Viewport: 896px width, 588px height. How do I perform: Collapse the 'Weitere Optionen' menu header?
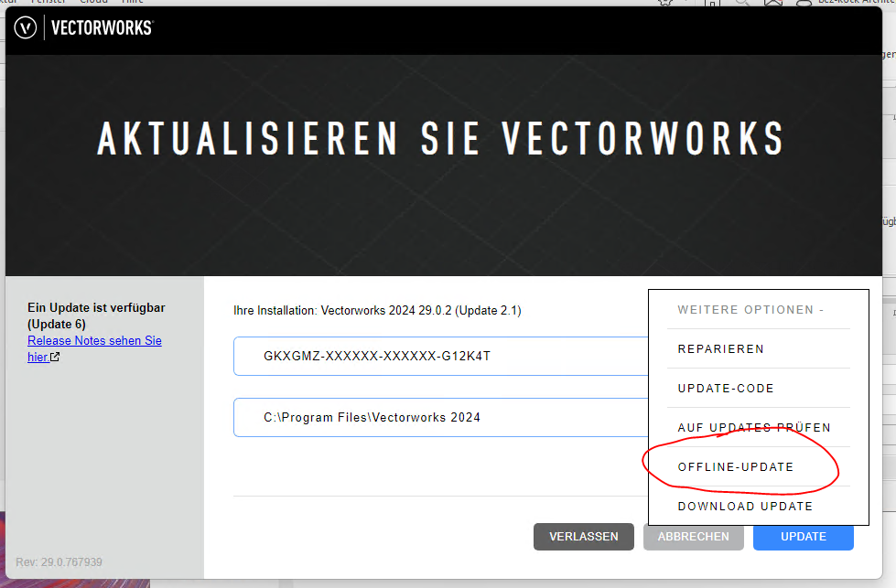pos(750,310)
